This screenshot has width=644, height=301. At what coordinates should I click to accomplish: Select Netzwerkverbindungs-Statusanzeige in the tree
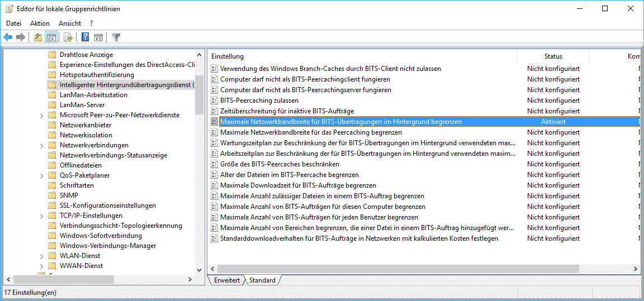point(113,155)
